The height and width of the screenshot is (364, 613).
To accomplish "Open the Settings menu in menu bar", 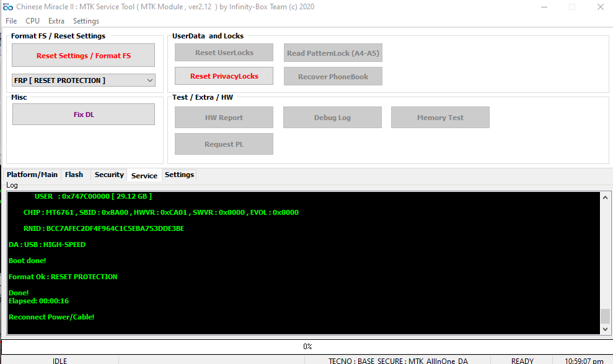I will coord(86,21).
